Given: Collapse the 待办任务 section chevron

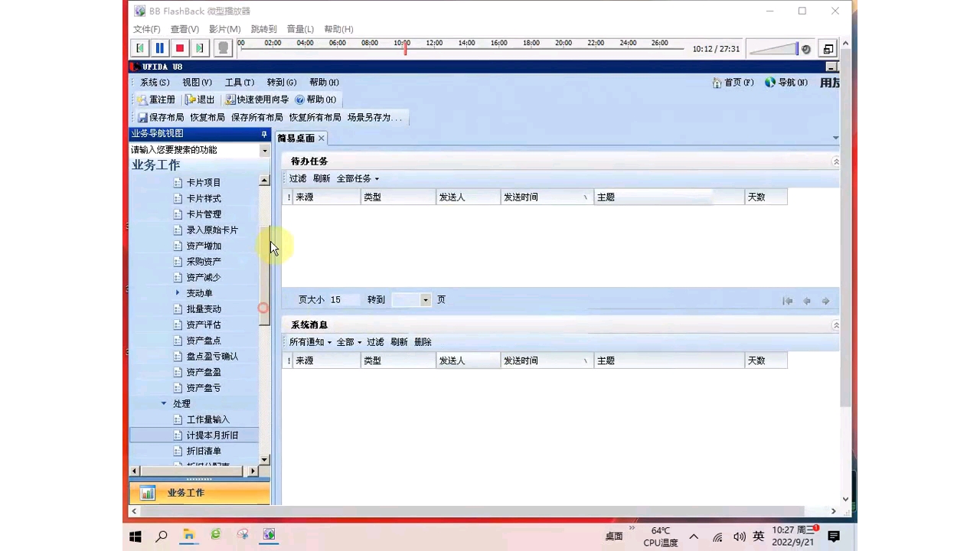Looking at the screenshot, I should pyautogui.click(x=835, y=161).
